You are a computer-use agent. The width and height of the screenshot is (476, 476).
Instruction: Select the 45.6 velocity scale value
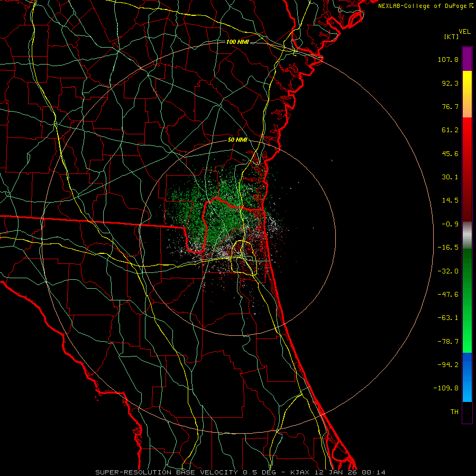[x=450, y=153]
